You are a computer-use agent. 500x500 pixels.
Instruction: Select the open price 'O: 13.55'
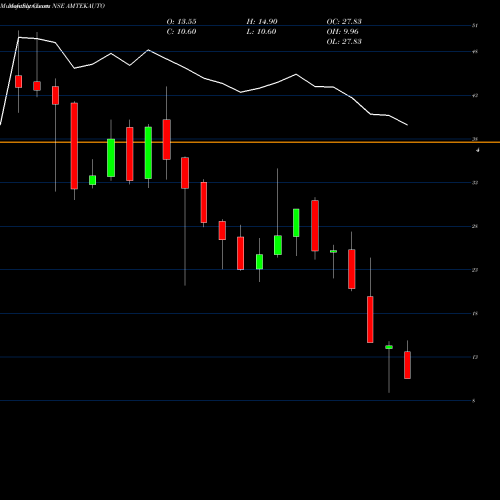coord(181,22)
